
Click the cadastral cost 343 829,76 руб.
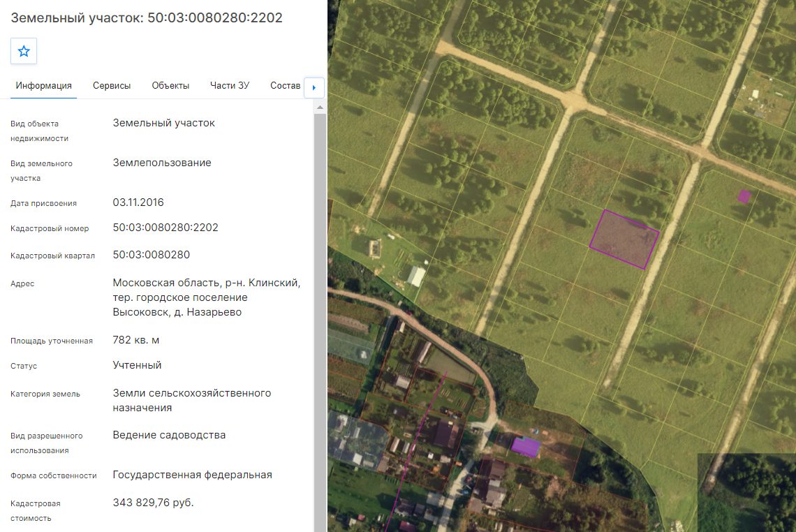(154, 503)
